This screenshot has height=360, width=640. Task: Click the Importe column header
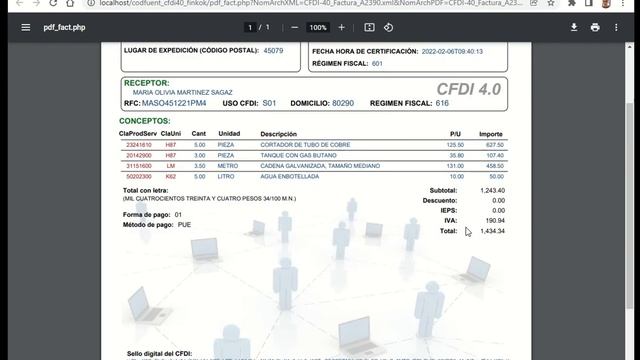coord(491,134)
